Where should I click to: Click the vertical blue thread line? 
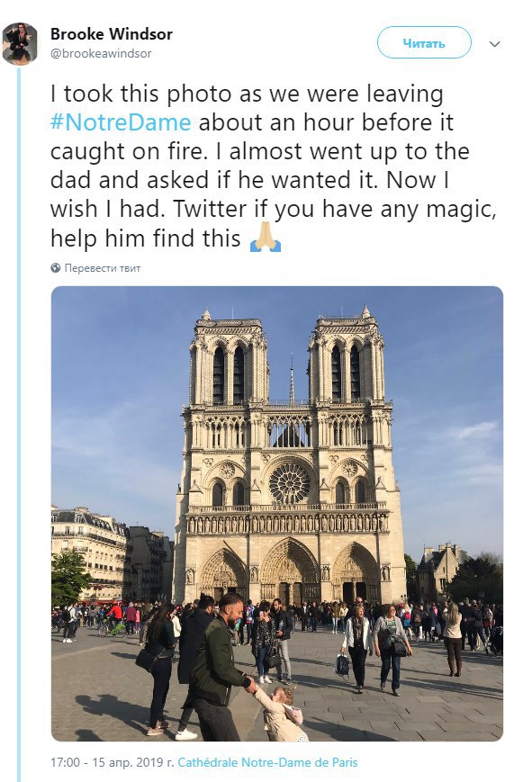20,424
